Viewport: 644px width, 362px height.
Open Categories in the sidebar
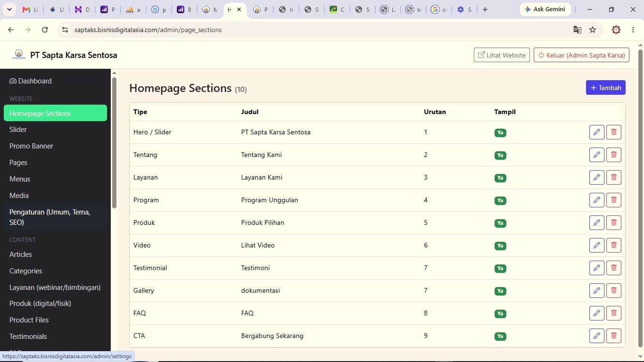pos(55,271)
